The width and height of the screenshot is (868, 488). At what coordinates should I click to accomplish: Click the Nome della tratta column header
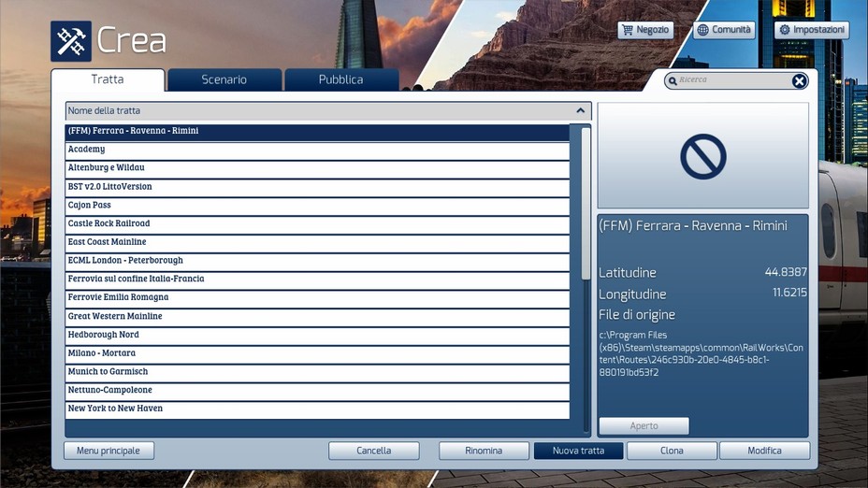click(328, 110)
